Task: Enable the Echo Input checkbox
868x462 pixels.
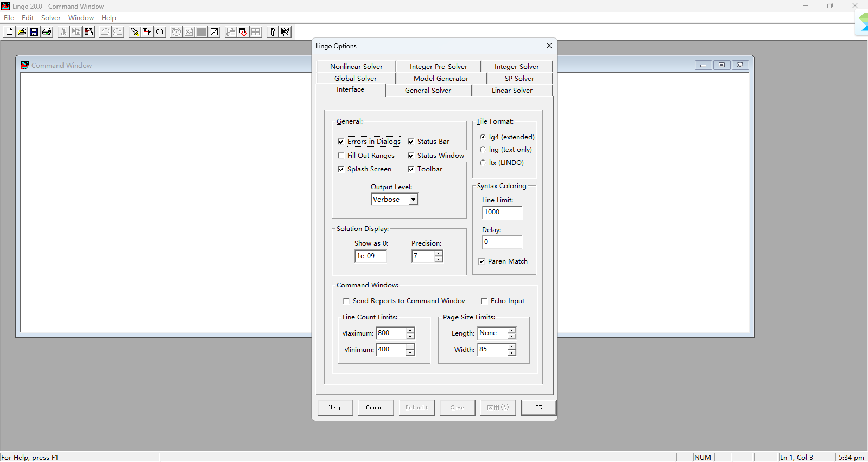Action: 503,301
